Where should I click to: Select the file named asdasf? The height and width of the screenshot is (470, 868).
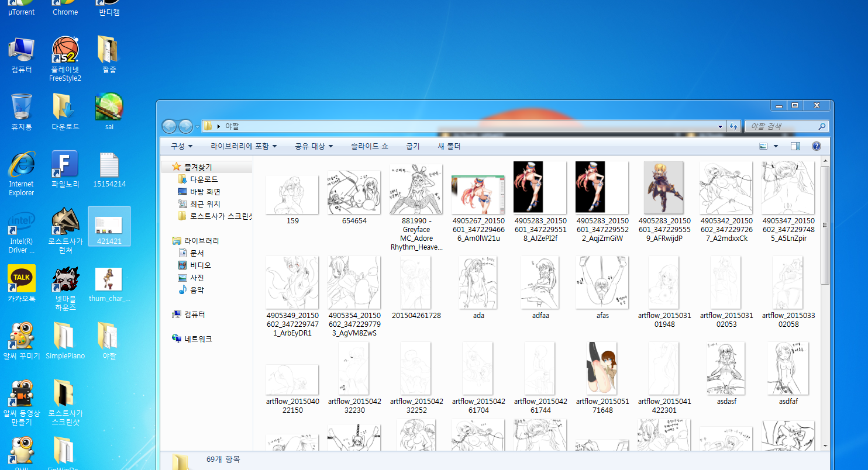(x=726, y=374)
